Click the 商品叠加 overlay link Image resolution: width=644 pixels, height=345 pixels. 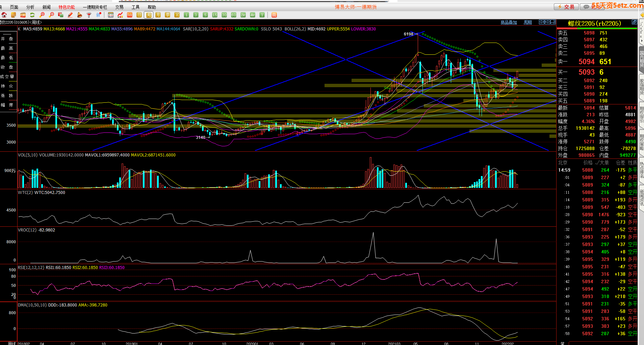click(x=509, y=22)
